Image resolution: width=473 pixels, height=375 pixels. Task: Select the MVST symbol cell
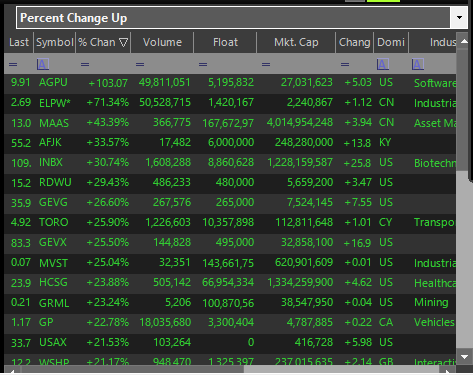click(x=53, y=263)
